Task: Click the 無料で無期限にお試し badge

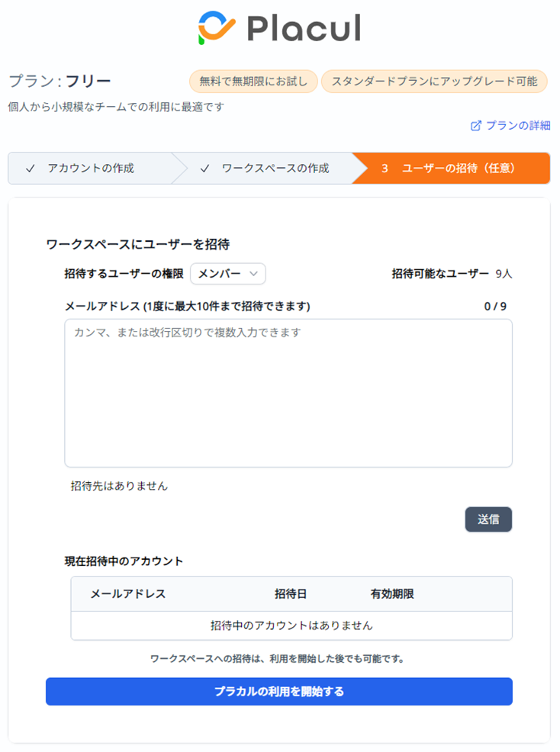Action: click(253, 82)
